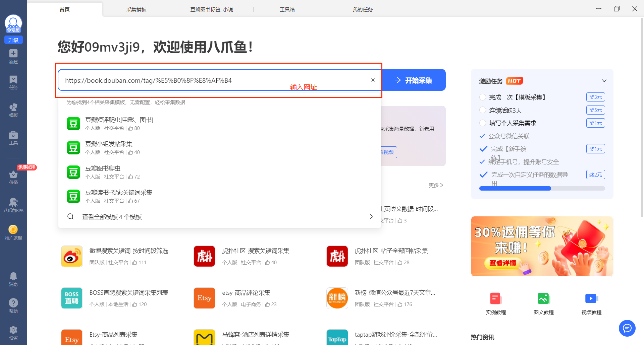The height and width of the screenshot is (345, 644).
Task: Open the Weibo 微博搜索关键词 template icon
Action: (72, 256)
